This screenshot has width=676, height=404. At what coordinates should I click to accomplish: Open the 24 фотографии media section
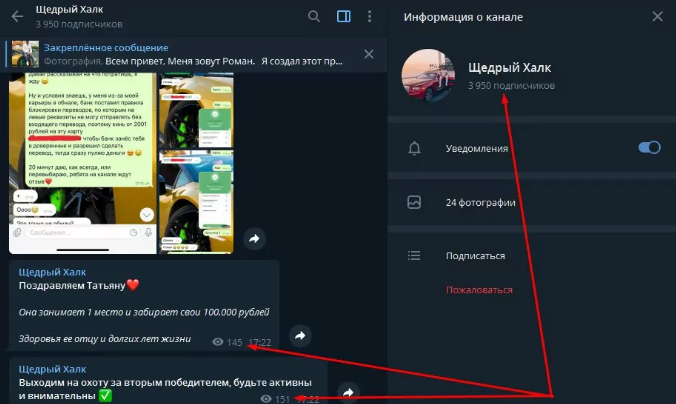tap(481, 202)
